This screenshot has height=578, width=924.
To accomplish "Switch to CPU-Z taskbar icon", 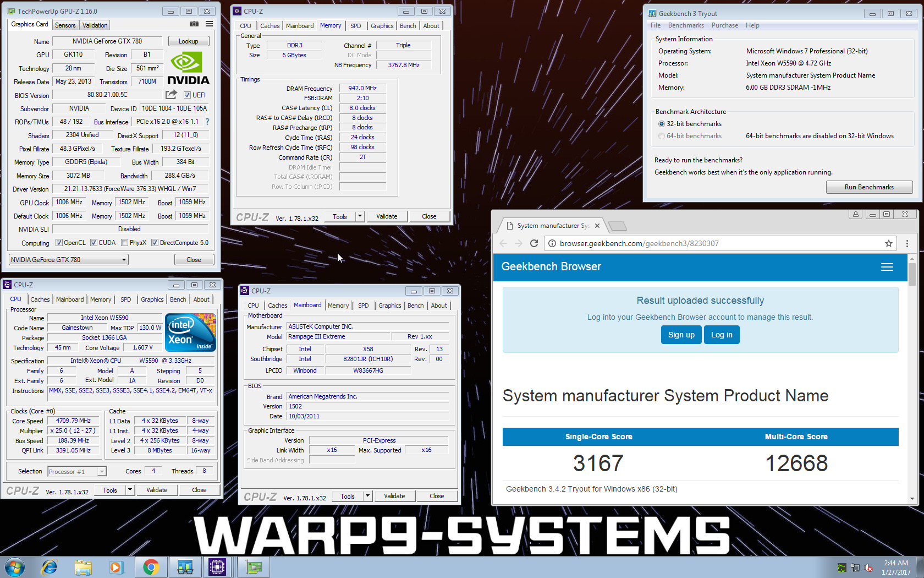I will coord(218,567).
